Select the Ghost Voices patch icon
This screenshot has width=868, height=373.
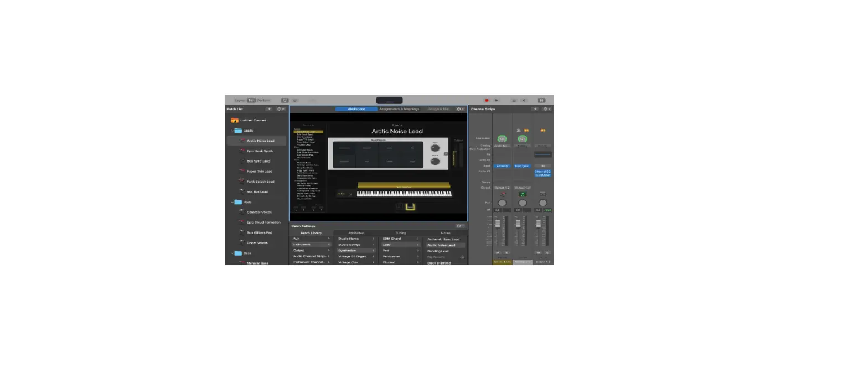pos(242,242)
